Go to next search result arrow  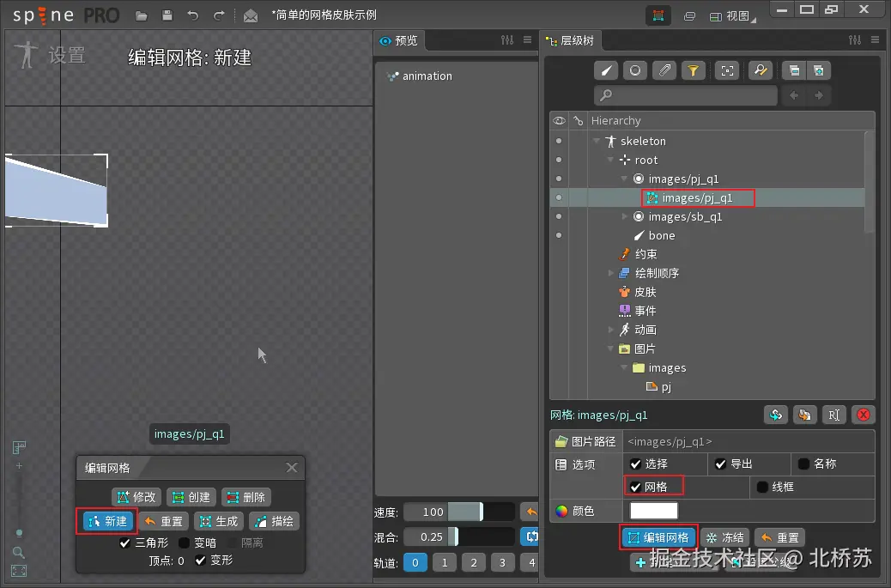(819, 95)
